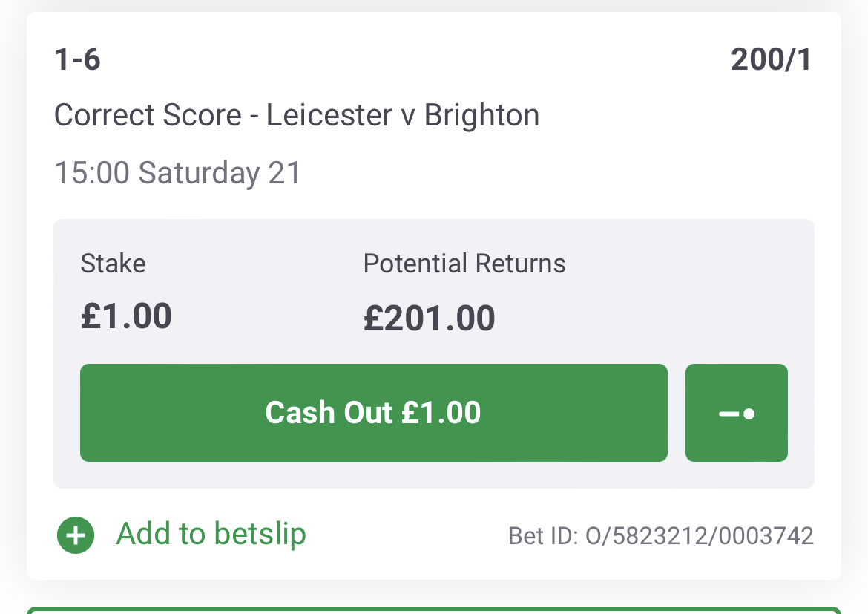This screenshot has height=614, width=868.
Task: Open the next bet card with green border
Action: point(434,610)
